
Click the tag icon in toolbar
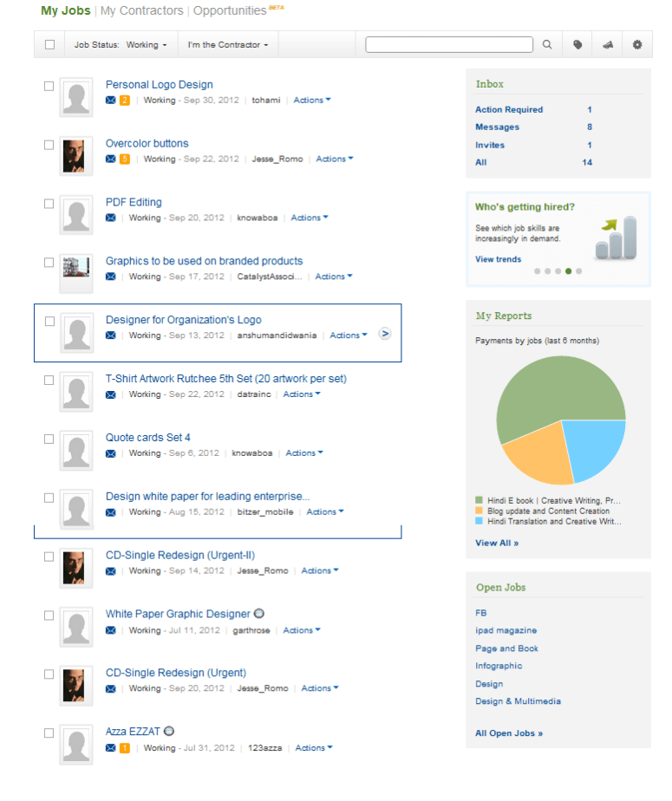coord(577,45)
